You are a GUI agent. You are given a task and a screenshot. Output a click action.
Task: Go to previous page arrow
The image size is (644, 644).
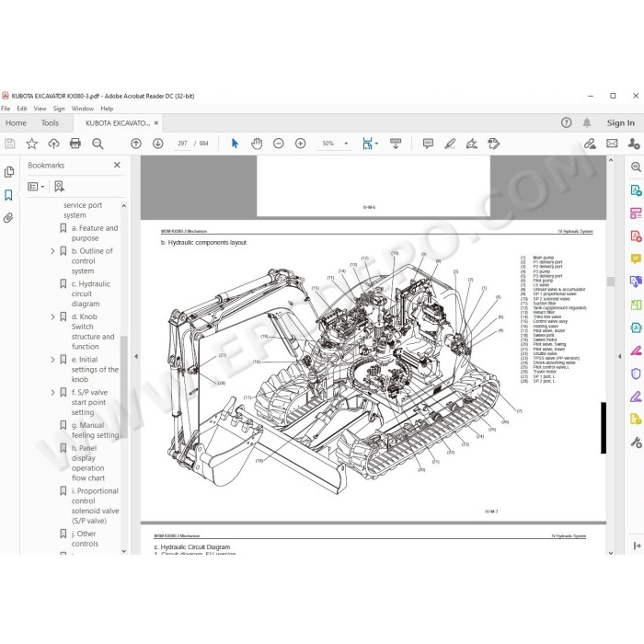[x=136, y=144]
